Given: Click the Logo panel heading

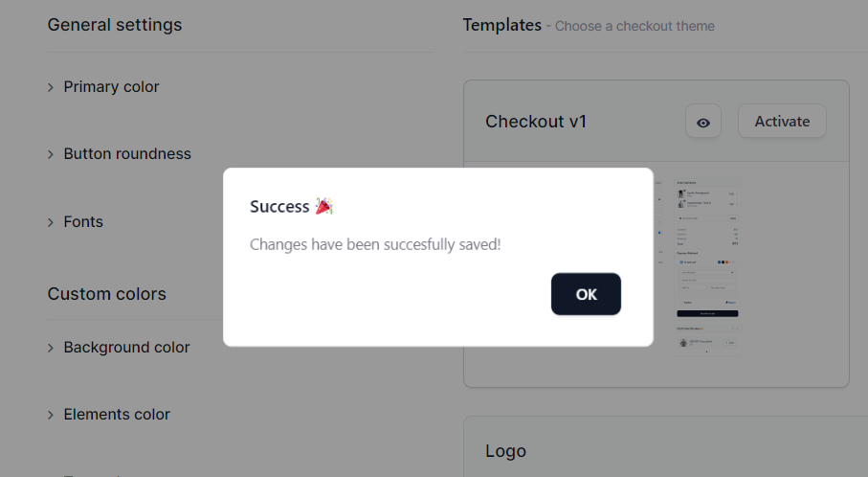Looking at the screenshot, I should click(x=505, y=451).
